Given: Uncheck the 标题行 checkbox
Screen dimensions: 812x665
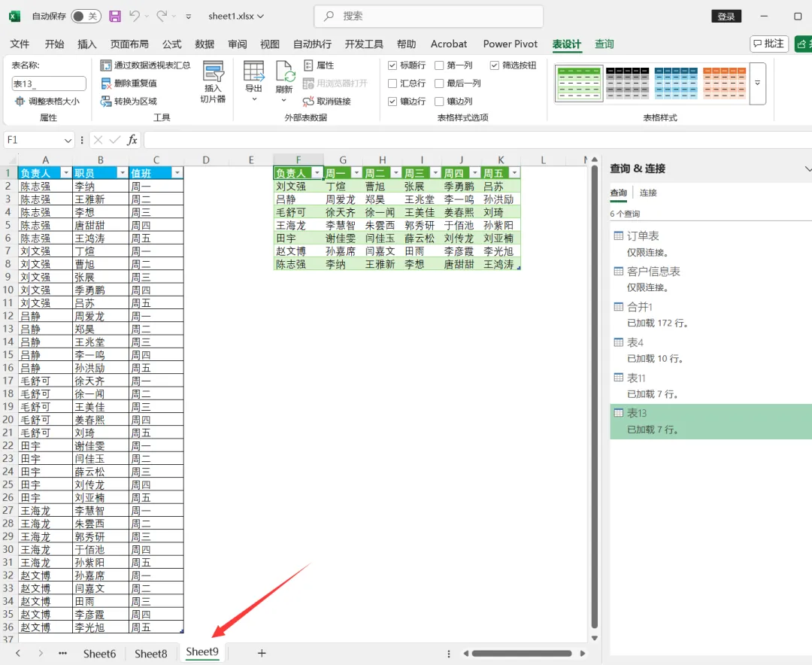Looking at the screenshot, I should 392,65.
